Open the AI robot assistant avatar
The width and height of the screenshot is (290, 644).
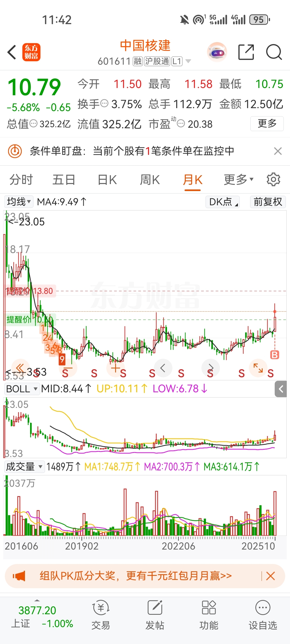pos(217,52)
